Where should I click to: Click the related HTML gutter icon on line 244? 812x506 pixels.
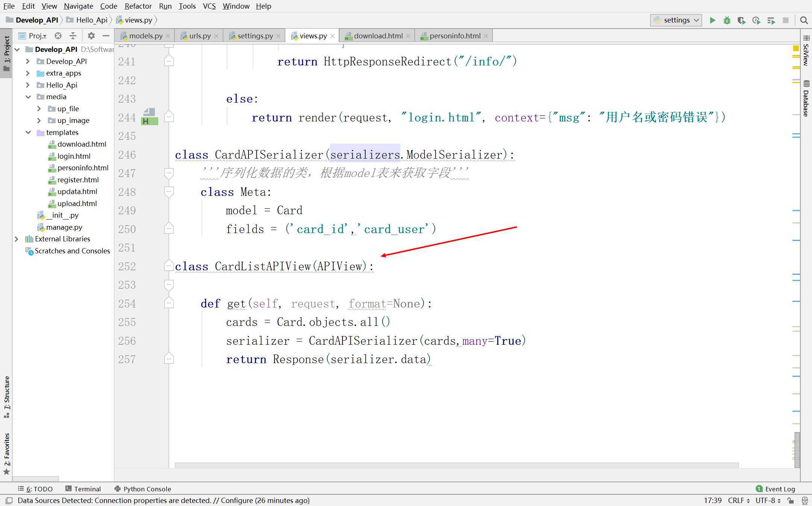coord(149,117)
